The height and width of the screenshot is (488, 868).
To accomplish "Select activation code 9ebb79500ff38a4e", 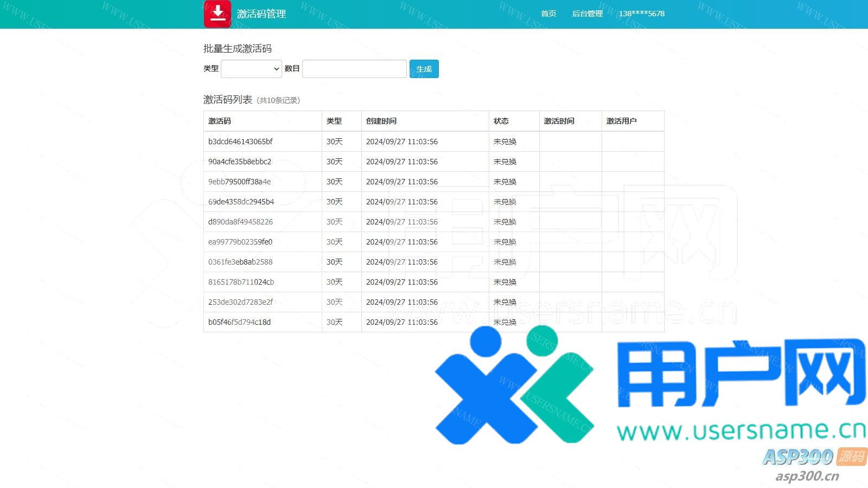I will coord(239,182).
